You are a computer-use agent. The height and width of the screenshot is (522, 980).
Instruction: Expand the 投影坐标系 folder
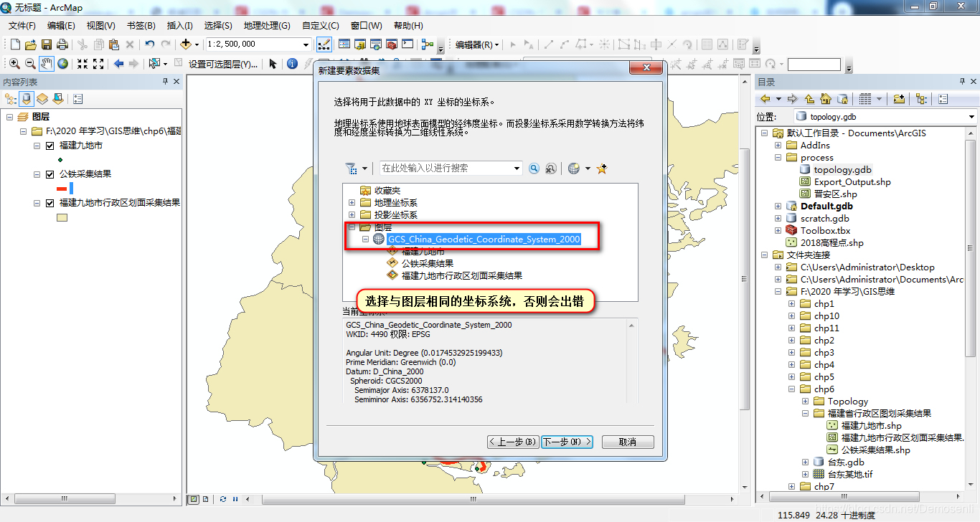pyautogui.click(x=352, y=215)
